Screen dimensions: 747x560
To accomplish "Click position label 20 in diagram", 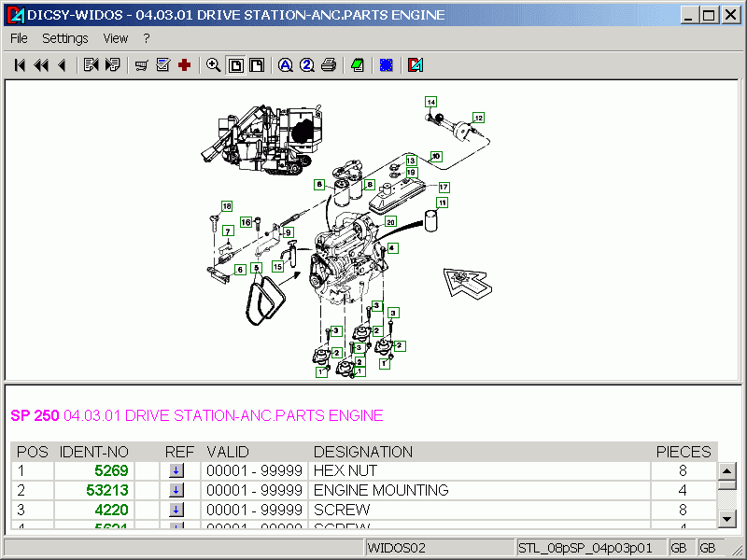I will [390, 222].
